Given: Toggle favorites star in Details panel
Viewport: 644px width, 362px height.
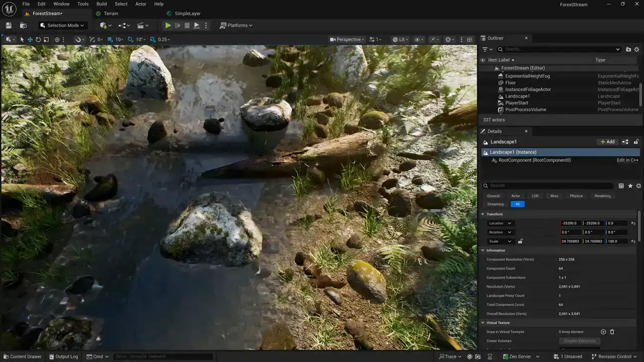Looking at the screenshot, I should click(630, 186).
